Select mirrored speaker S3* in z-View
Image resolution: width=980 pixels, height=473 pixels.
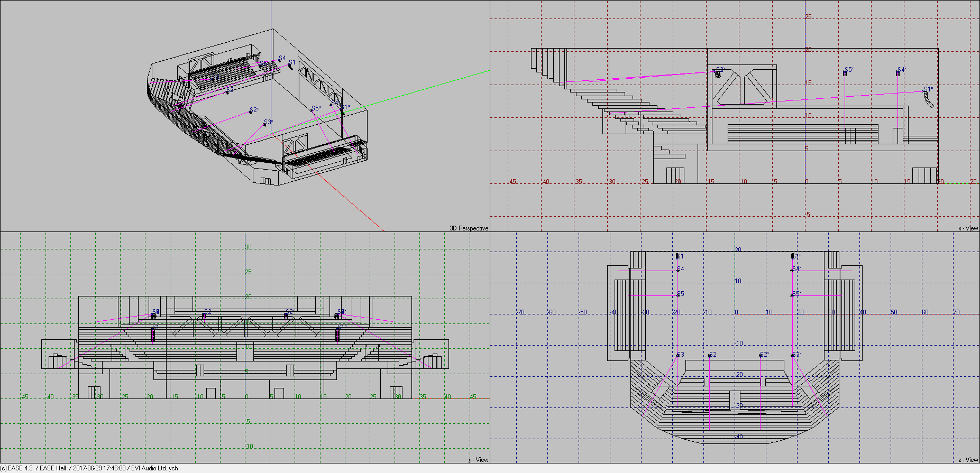click(793, 355)
